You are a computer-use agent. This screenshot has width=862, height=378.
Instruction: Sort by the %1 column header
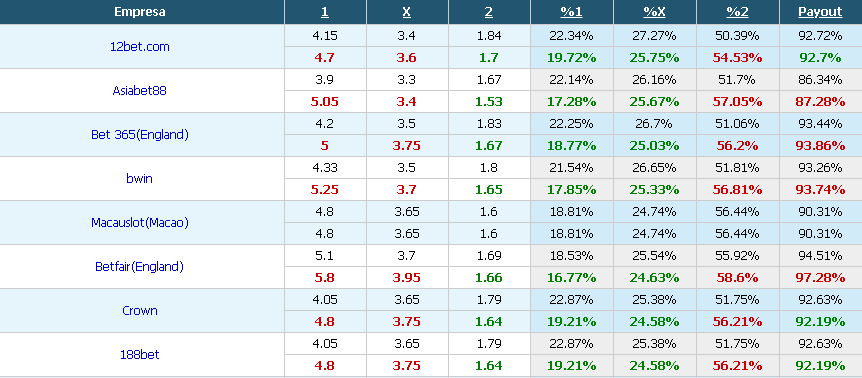pos(571,12)
